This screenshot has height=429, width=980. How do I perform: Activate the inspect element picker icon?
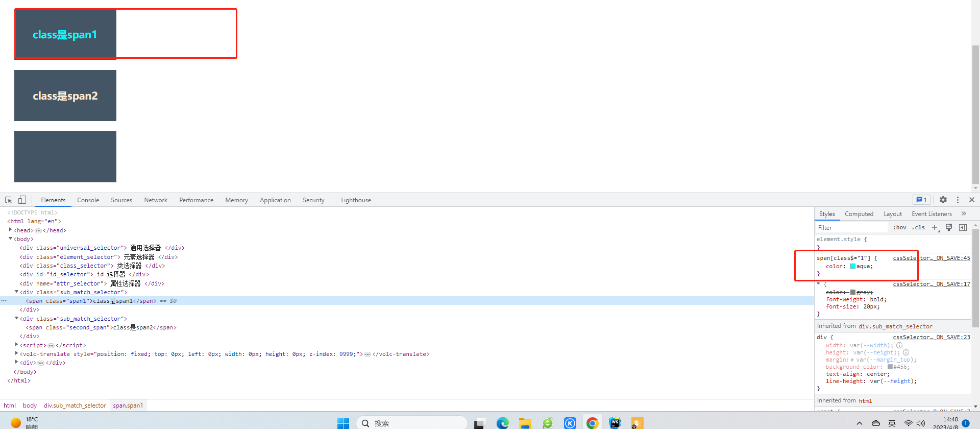point(8,200)
